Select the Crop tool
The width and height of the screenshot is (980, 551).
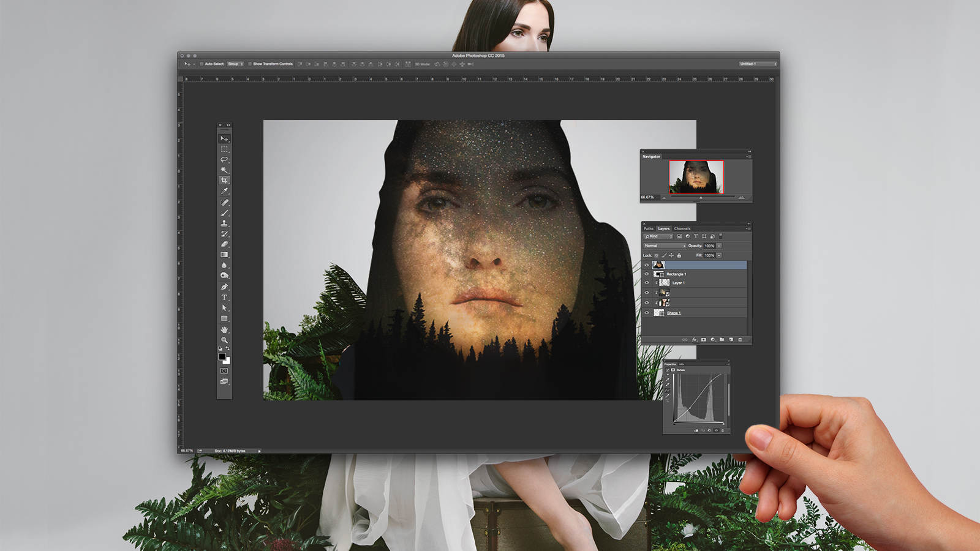click(224, 181)
